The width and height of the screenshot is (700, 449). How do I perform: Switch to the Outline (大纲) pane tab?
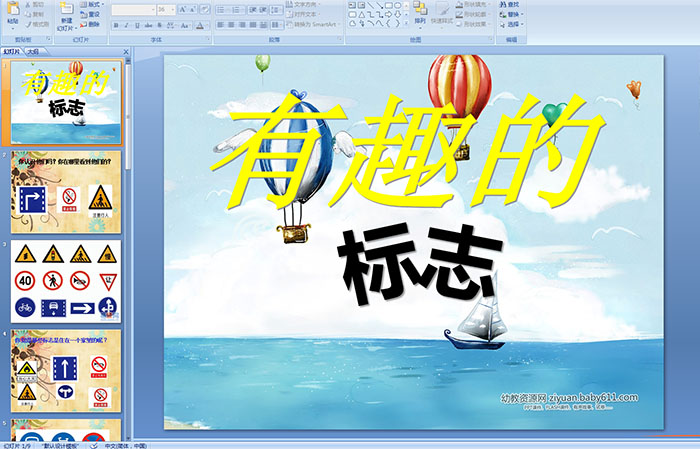(x=33, y=50)
